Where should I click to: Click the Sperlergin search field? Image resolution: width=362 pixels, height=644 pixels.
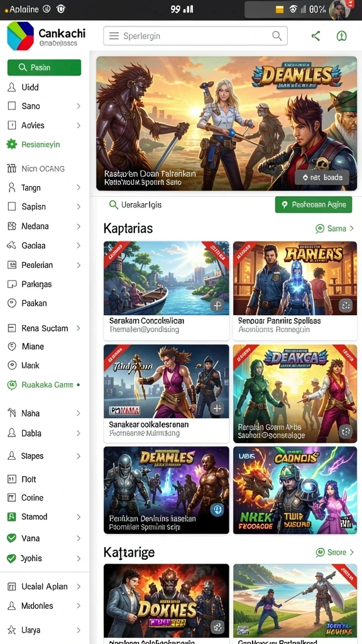(x=195, y=36)
